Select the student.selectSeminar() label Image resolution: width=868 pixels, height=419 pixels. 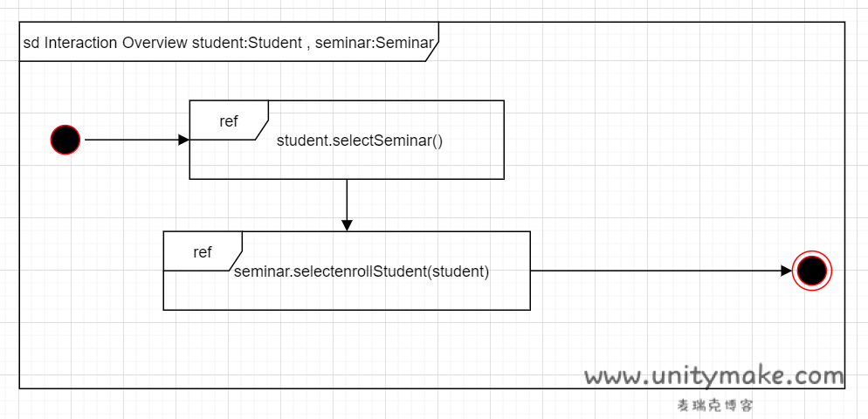360,141
